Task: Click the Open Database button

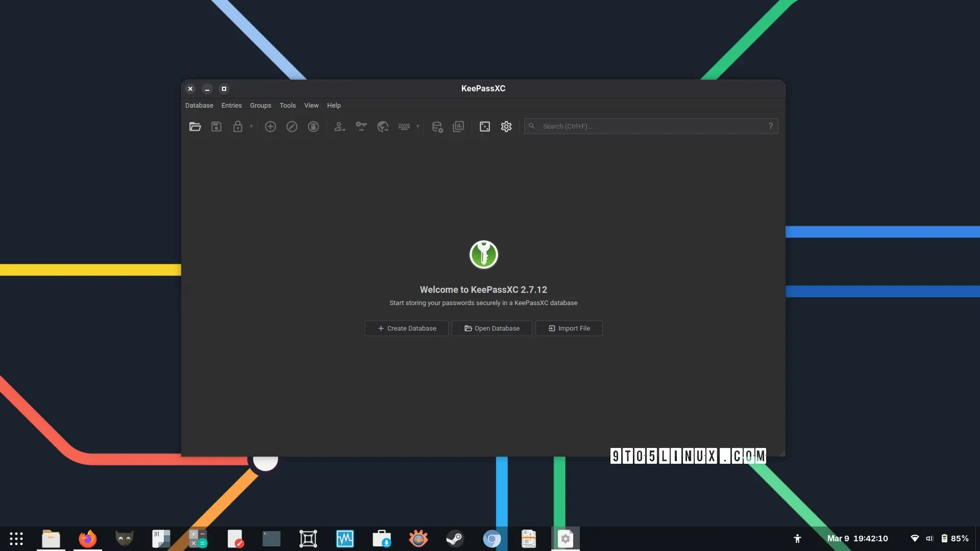Action: coord(492,329)
